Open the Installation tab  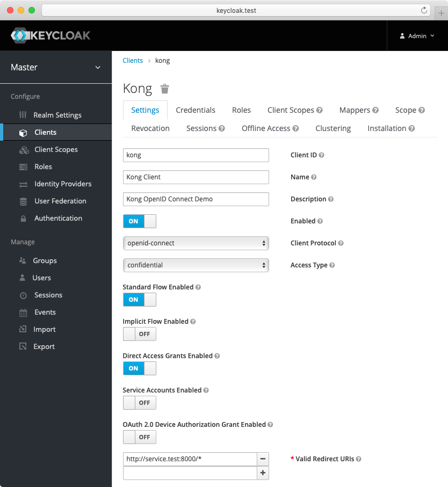click(x=391, y=128)
